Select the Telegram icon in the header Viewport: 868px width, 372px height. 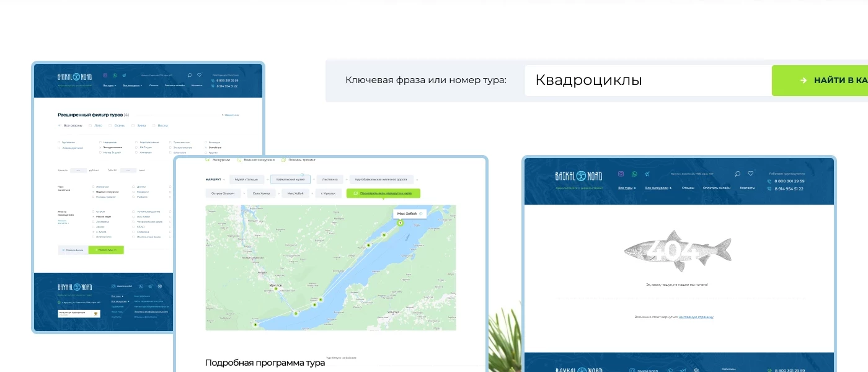pos(647,174)
